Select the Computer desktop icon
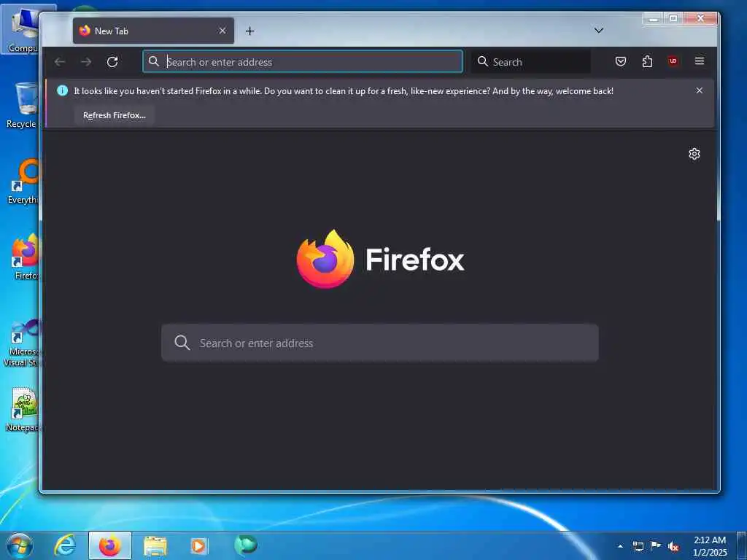The image size is (747, 560). coord(22,31)
